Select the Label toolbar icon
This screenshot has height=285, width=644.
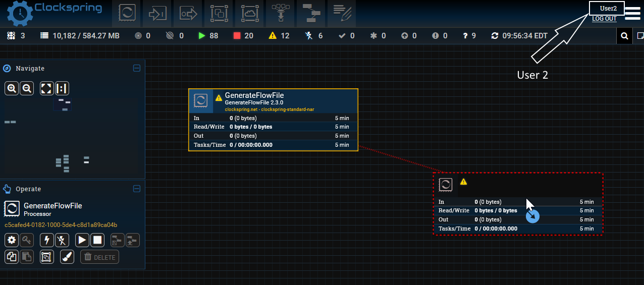(342, 14)
